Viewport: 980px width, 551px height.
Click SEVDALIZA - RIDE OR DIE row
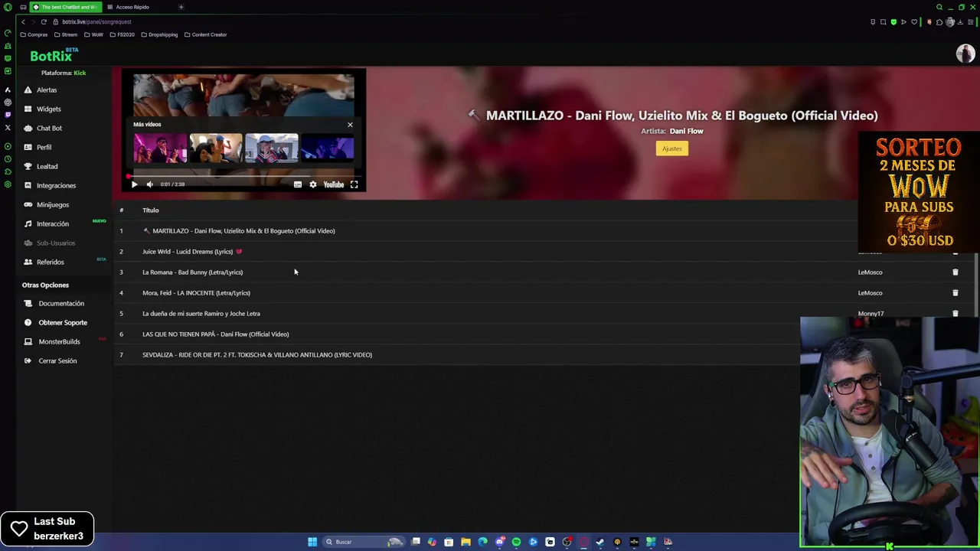coord(257,354)
